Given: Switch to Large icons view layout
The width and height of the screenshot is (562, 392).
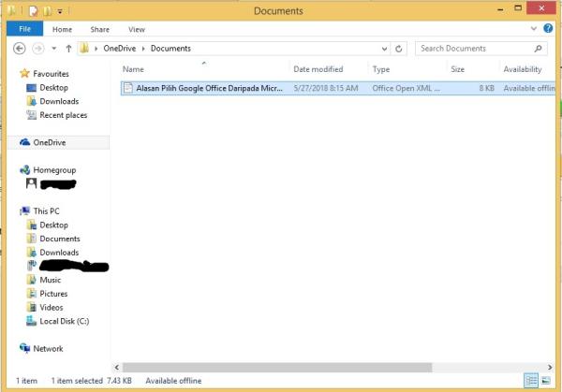Looking at the screenshot, I should pos(546,382).
